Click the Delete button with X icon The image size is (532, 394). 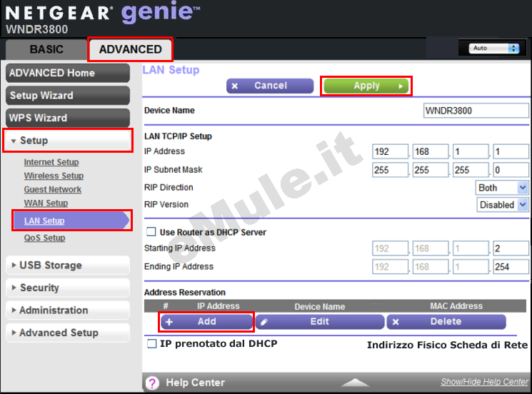pos(446,322)
